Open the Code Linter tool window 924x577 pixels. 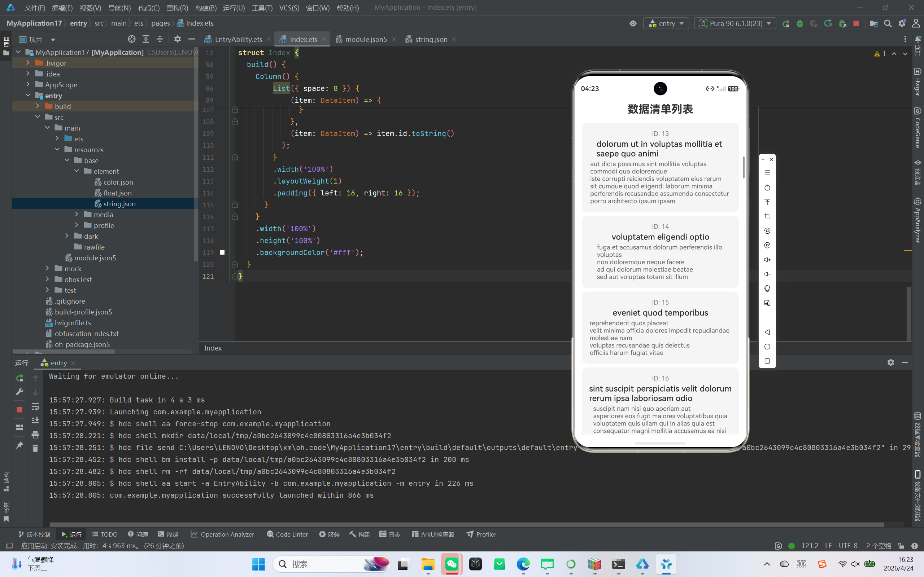pyautogui.click(x=287, y=534)
